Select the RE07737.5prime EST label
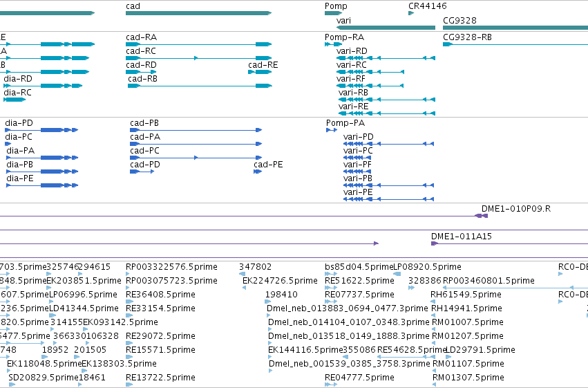 click(x=359, y=295)
